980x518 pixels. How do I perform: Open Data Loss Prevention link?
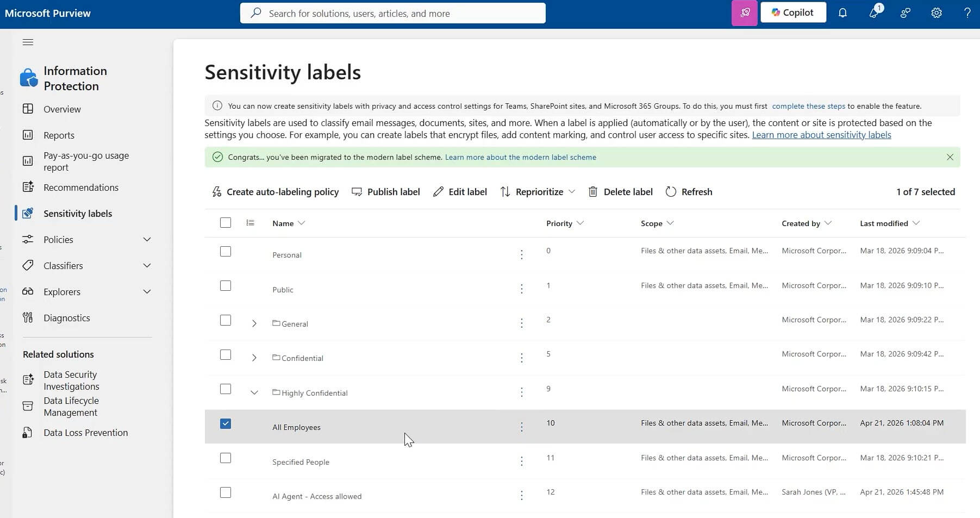pyautogui.click(x=86, y=433)
